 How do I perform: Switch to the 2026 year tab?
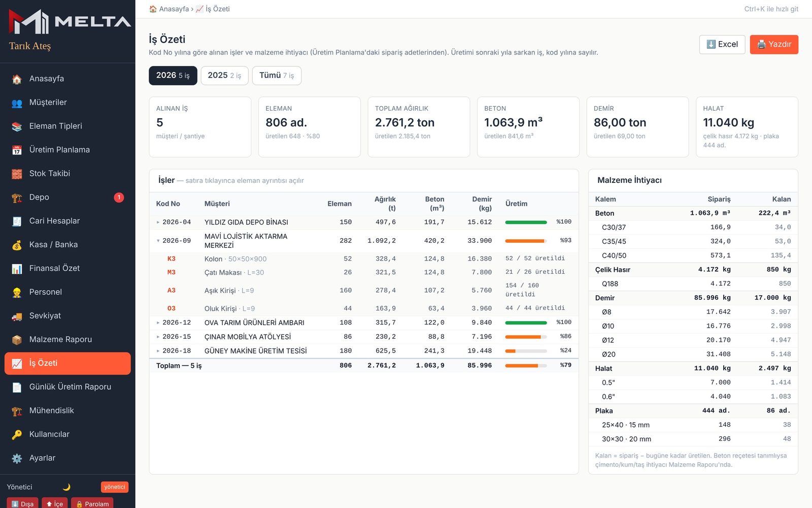click(x=173, y=76)
